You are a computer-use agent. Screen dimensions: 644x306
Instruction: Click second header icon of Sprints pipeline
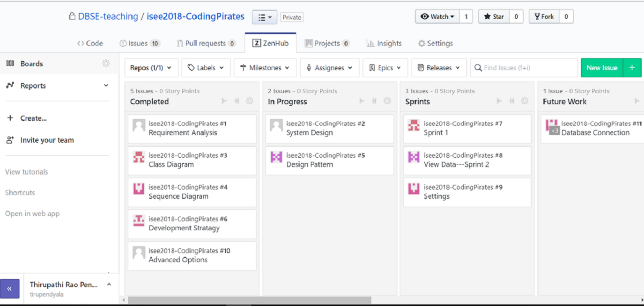pos(512,101)
